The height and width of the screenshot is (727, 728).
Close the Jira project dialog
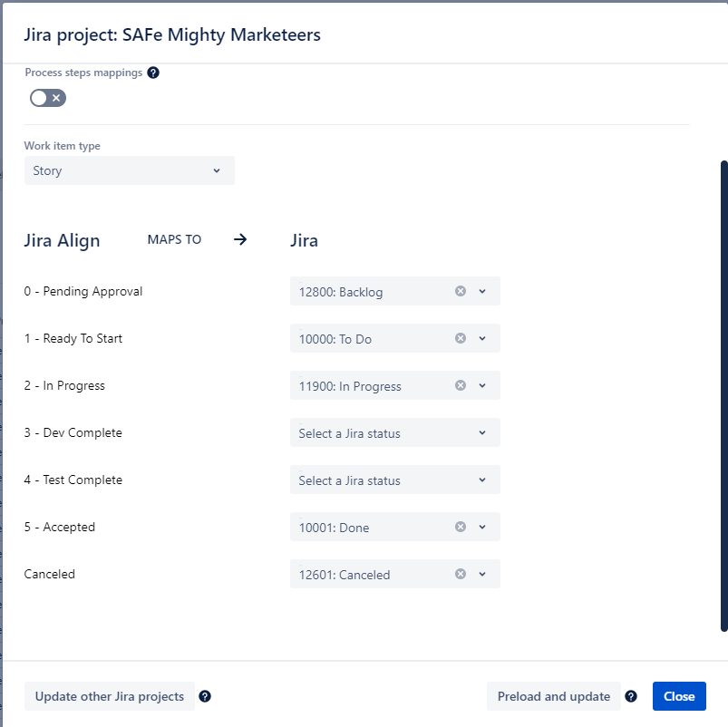click(679, 696)
